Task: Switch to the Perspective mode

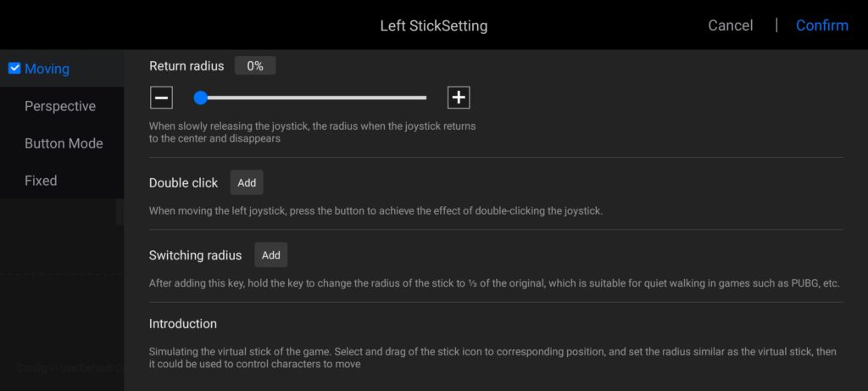Action: pyautogui.click(x=59, y=106)
